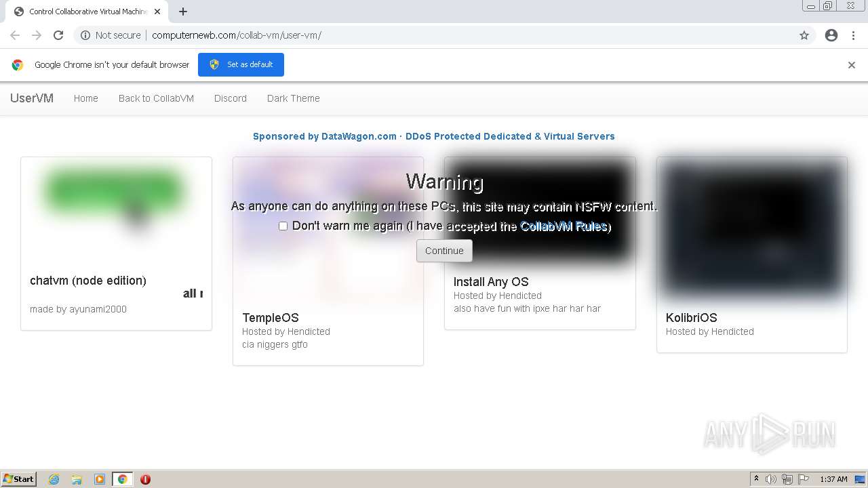Open DataWagon.com sponsor link

[433, 136]
